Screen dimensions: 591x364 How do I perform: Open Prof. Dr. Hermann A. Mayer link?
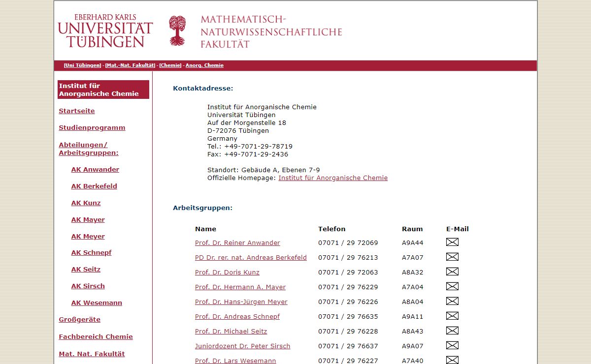[240, 287]
